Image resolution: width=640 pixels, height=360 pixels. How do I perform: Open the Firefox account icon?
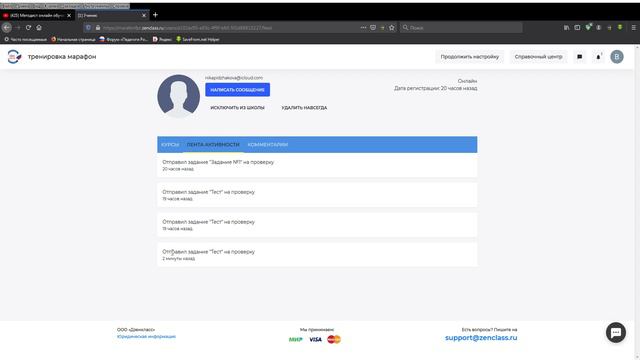point(599,27)
